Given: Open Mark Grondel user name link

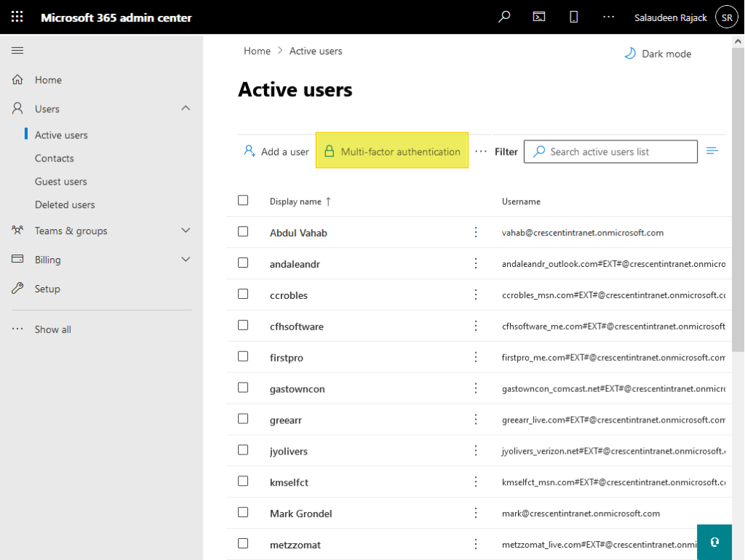Looking at the screenshot, I should click(300, 513).
